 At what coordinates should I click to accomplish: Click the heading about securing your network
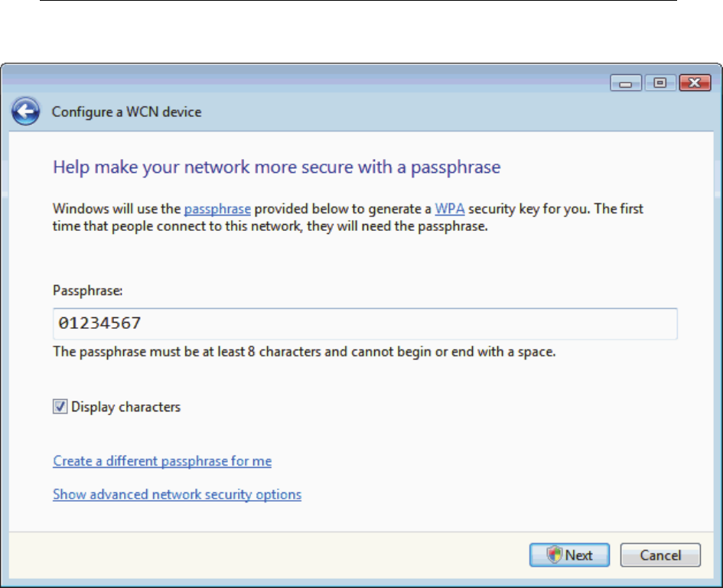[x=276, y=167]
